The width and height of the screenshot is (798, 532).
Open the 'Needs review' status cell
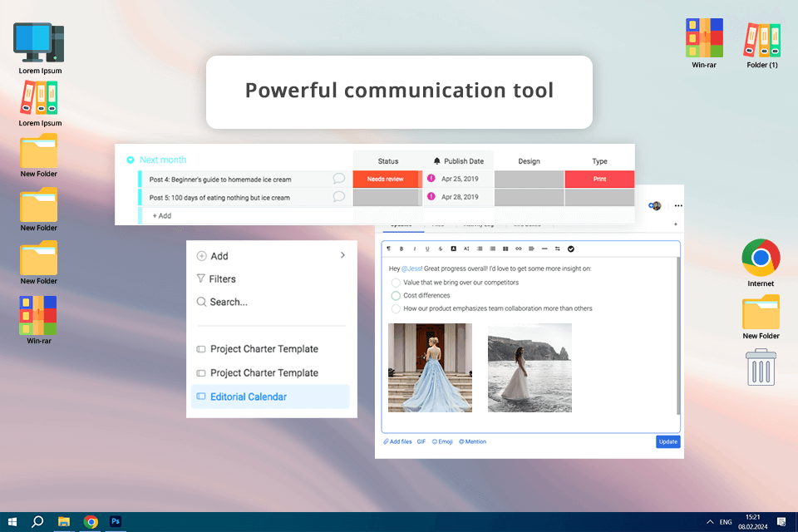click(x=387, y=179)
